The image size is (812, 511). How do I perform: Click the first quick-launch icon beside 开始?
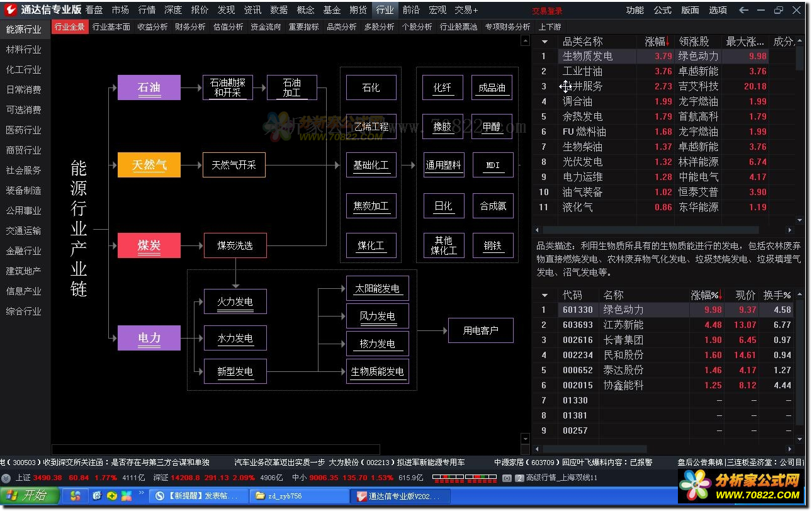(76, 496)
